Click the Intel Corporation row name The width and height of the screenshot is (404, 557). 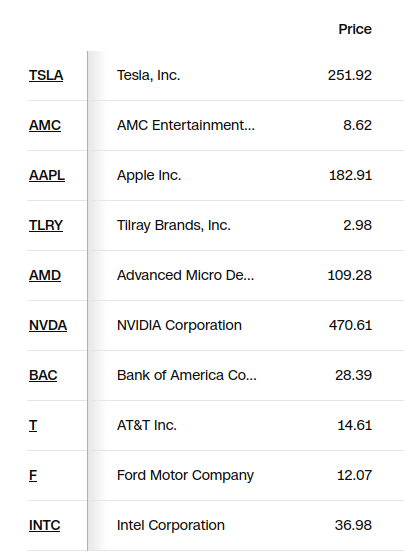(171, 525)
